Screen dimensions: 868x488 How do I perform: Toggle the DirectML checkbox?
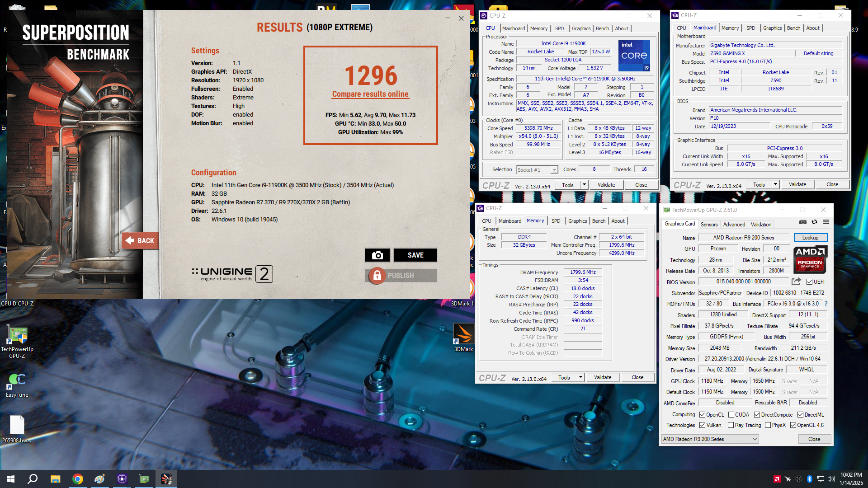(x=800, y=414)
